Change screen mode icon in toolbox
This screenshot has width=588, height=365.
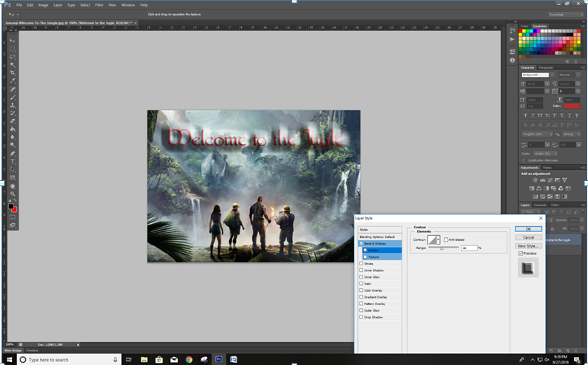tap(13, 225)
